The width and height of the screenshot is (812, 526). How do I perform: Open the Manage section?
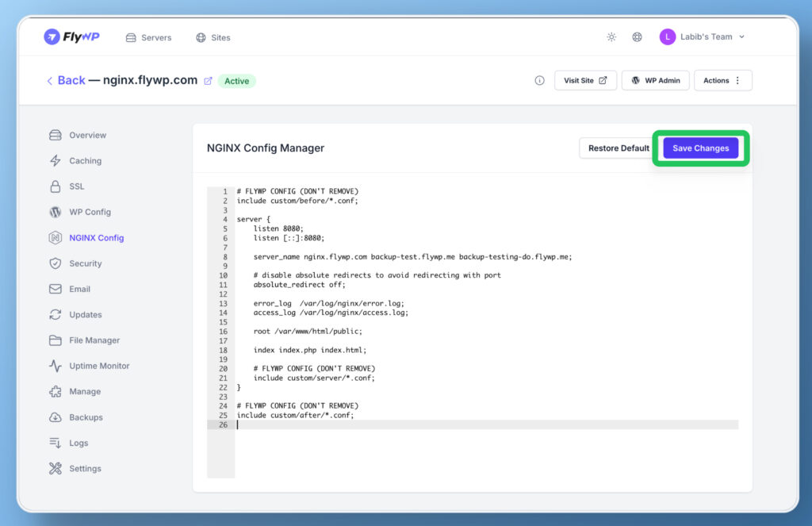tap(85, 392)
